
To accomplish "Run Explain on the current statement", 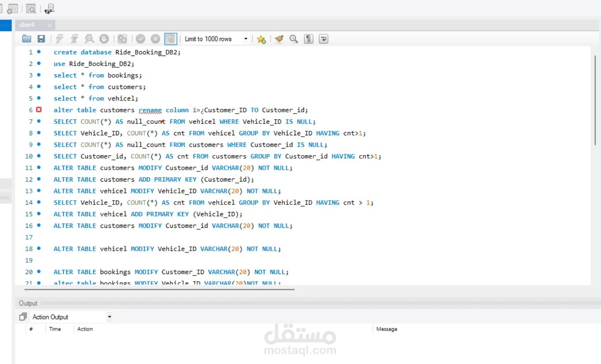I will (x=89, y=39).
